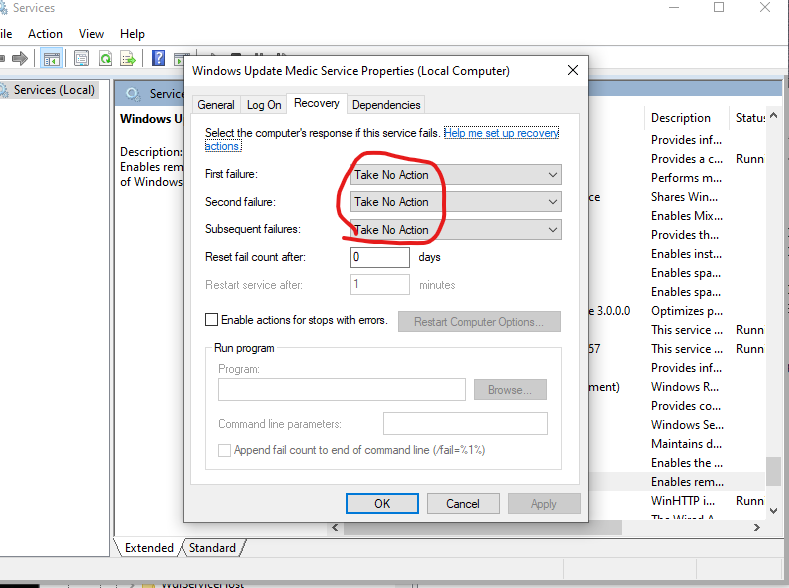
Task: Select the 'Windows Se...' description row
Action: pos(687,425)
